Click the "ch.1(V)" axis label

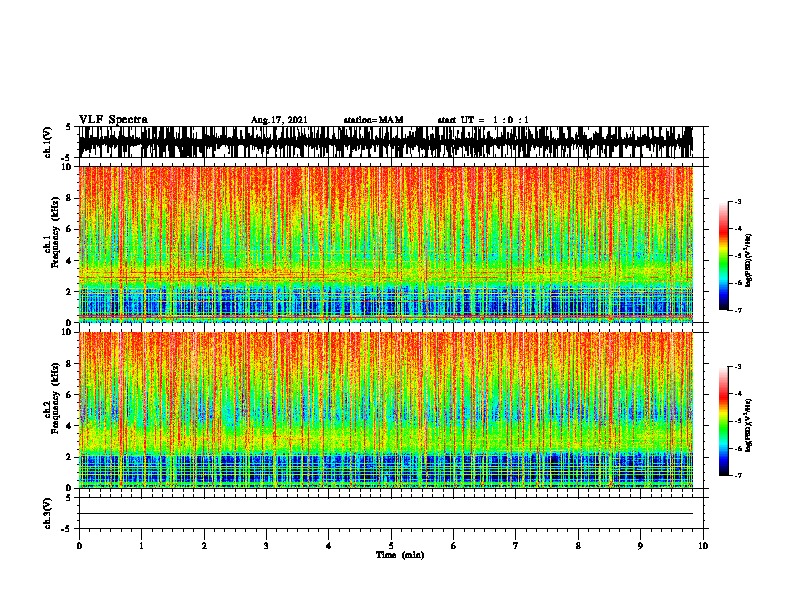[47, 142]
